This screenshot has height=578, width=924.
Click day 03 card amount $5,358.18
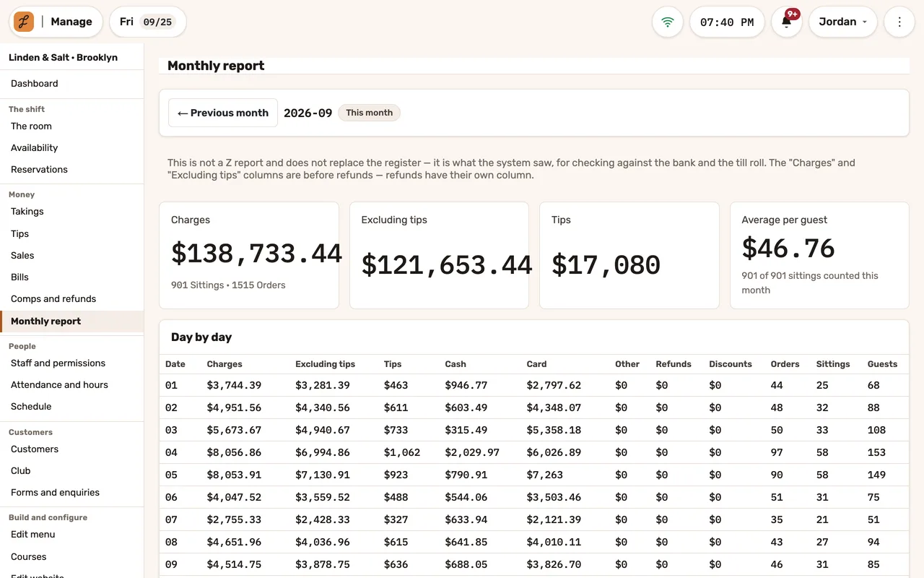[554, 431]
